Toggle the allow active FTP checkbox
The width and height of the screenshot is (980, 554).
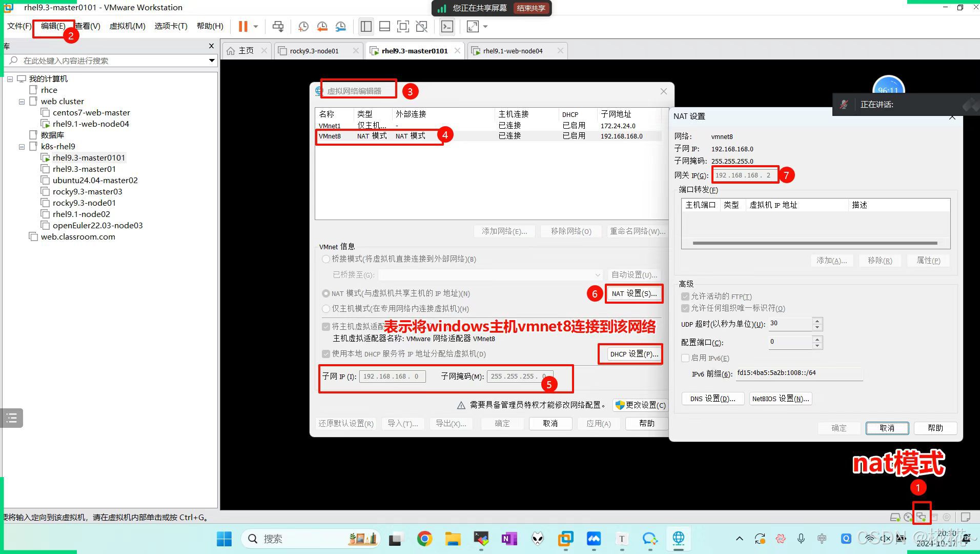point(685,296)
